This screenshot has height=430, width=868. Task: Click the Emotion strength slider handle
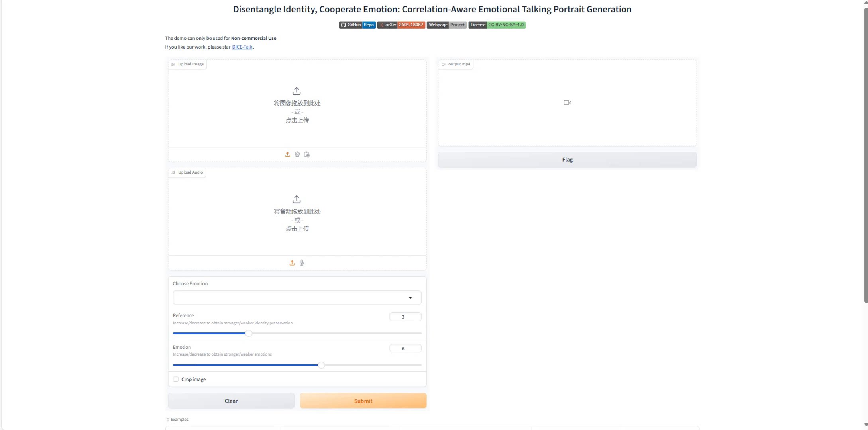click(321, 365)
